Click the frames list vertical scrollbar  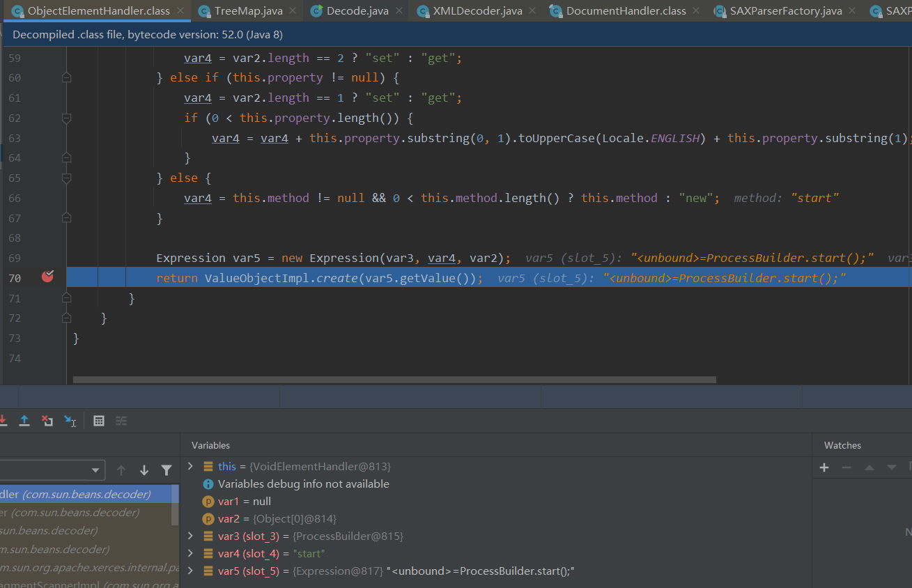(175, 505)
